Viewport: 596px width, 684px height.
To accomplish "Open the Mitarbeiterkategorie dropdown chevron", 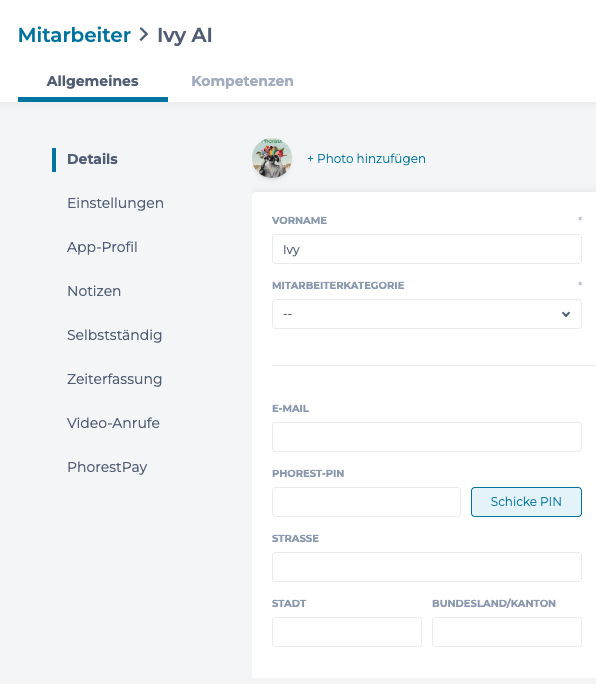I will [x=566, y=314].
